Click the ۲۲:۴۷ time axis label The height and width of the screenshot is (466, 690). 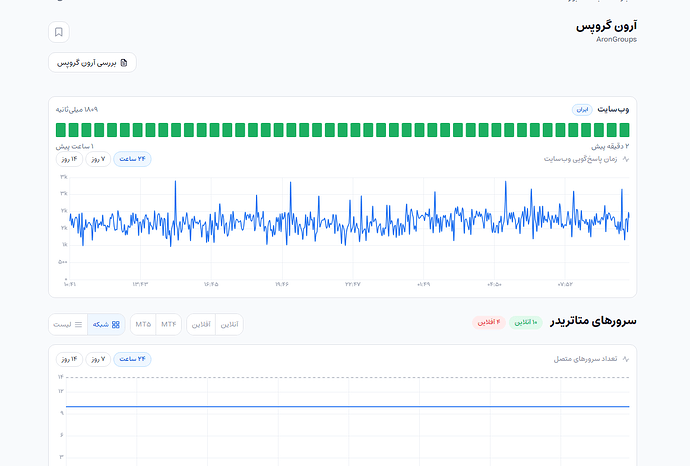[352, 284]
